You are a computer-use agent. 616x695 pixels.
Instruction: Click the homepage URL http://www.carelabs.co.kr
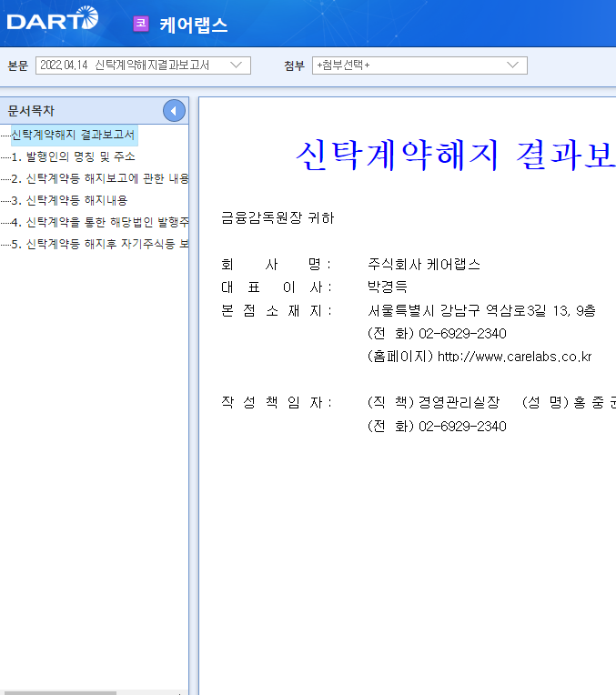tap(514, 357)
